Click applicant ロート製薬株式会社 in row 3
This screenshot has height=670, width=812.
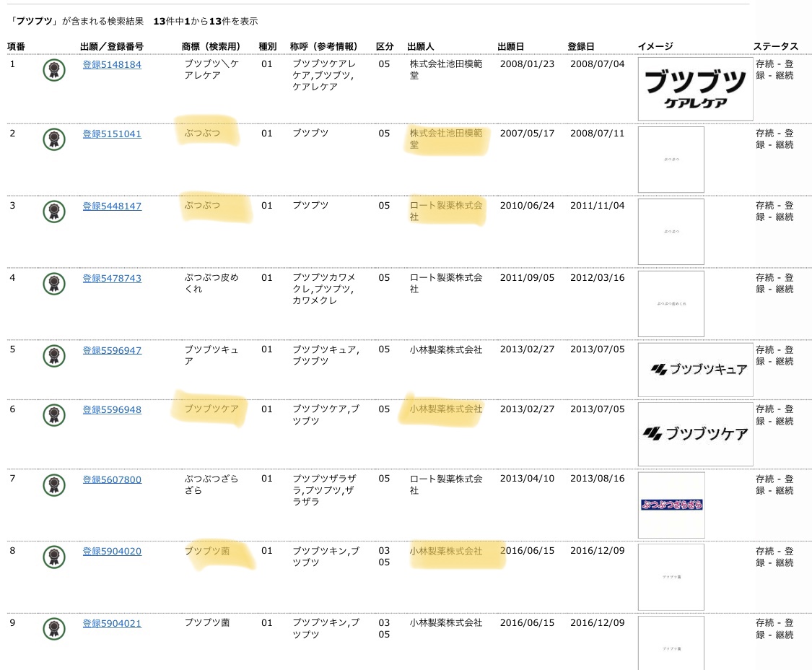tap(446, 211)
